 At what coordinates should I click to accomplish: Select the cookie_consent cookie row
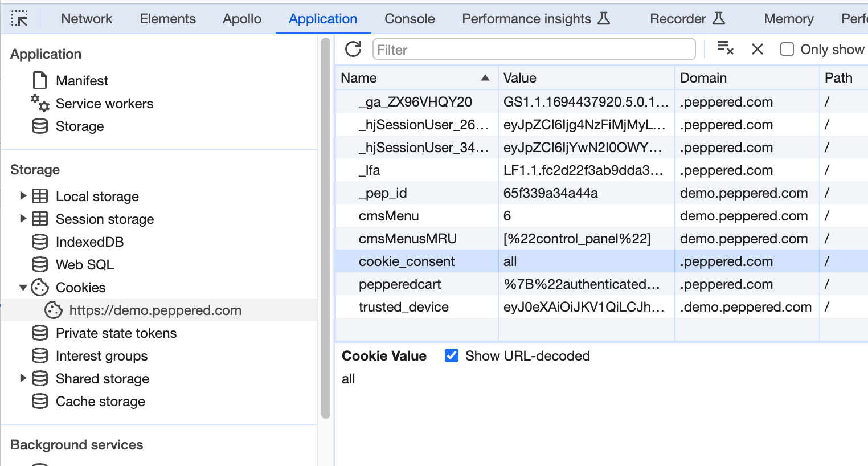602,261
